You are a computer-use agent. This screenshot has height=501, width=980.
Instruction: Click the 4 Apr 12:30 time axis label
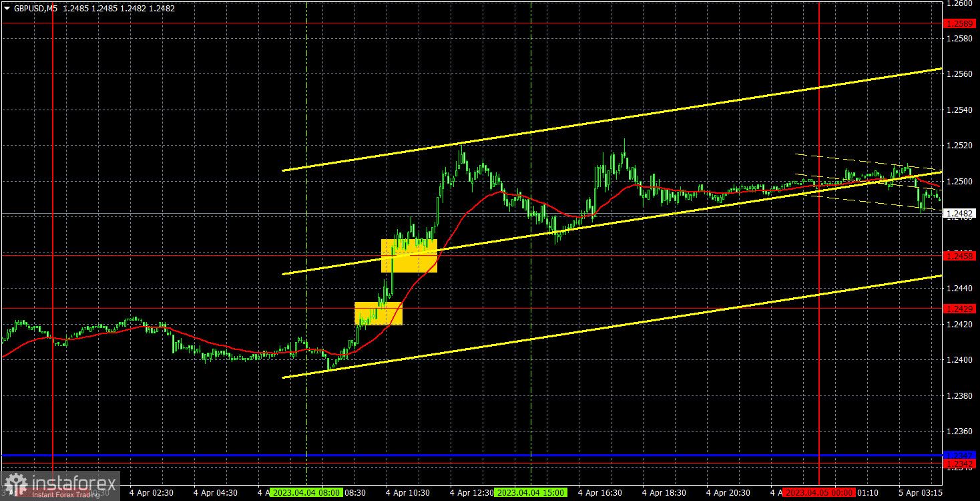click(x=472, y=492)
